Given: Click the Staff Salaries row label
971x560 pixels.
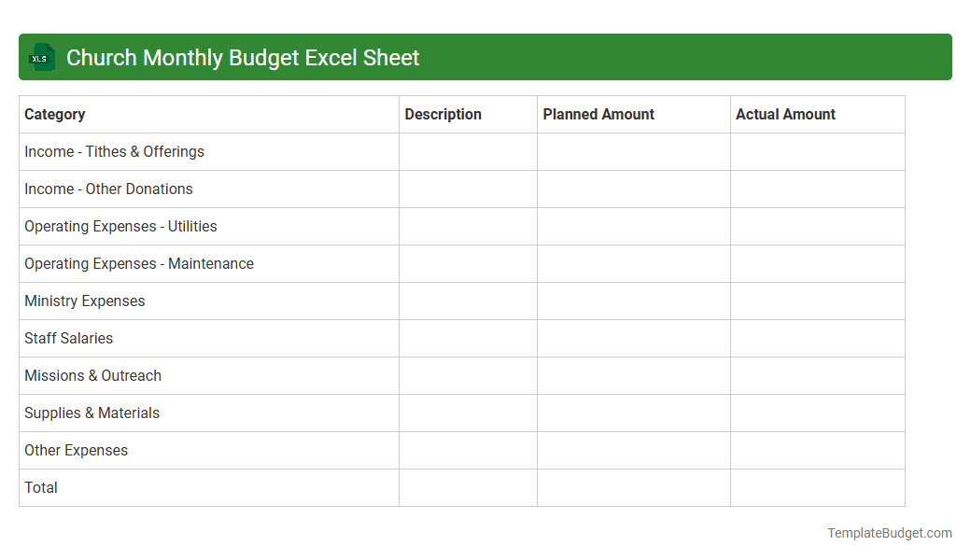Looking at the screenshot, I should [x=68, y=338].
